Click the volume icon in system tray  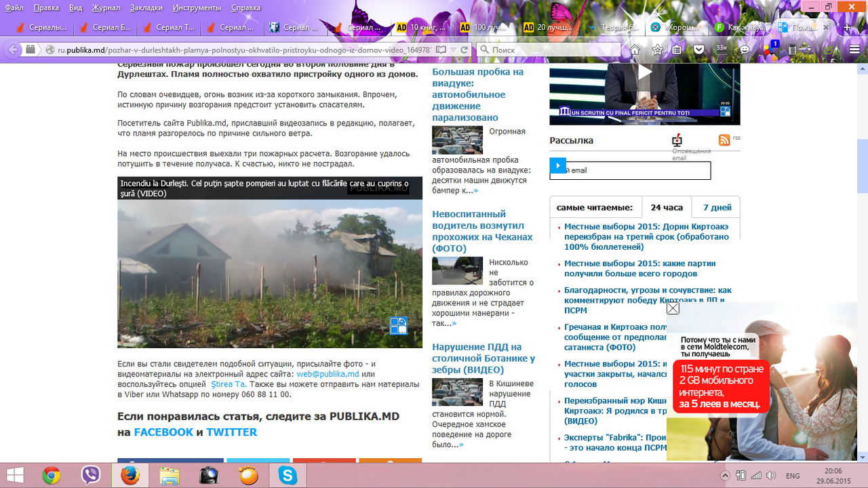click(x=770, y=476)
